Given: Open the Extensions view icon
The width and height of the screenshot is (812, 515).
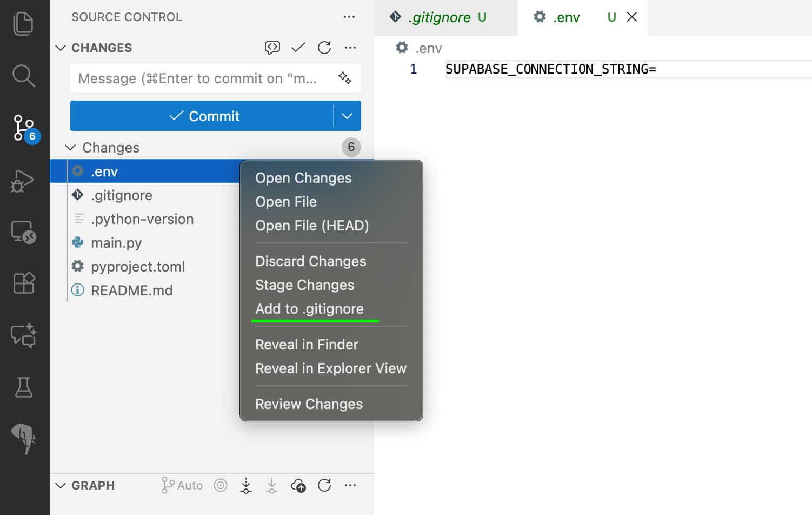Looking at the screenshot, I should click(x=23, y=283).
